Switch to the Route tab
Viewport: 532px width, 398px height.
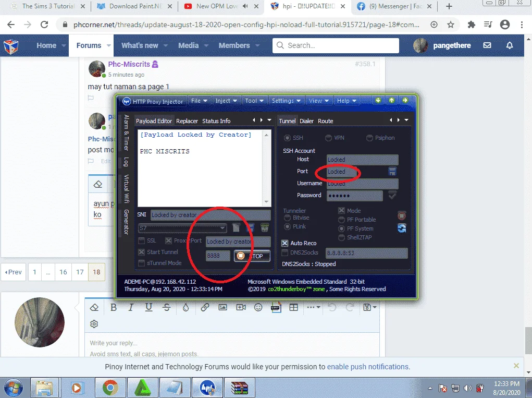tap(325, 121)
